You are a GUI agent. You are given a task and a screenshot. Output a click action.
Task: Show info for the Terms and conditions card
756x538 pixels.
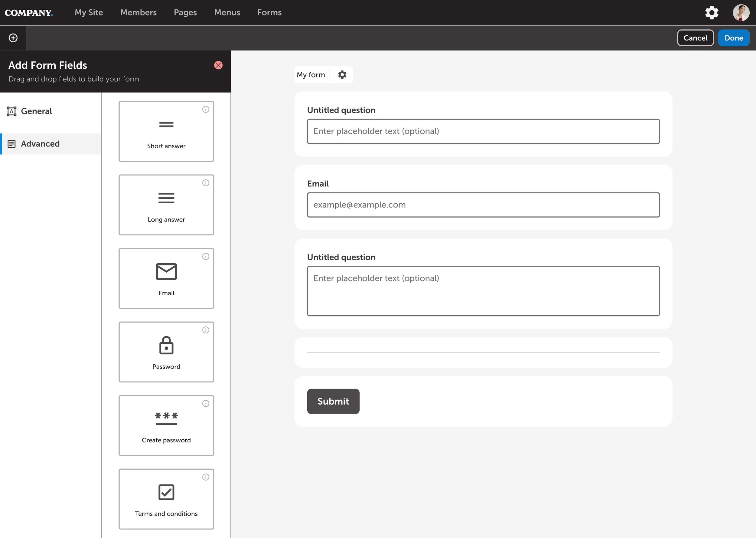coord(206,477)
